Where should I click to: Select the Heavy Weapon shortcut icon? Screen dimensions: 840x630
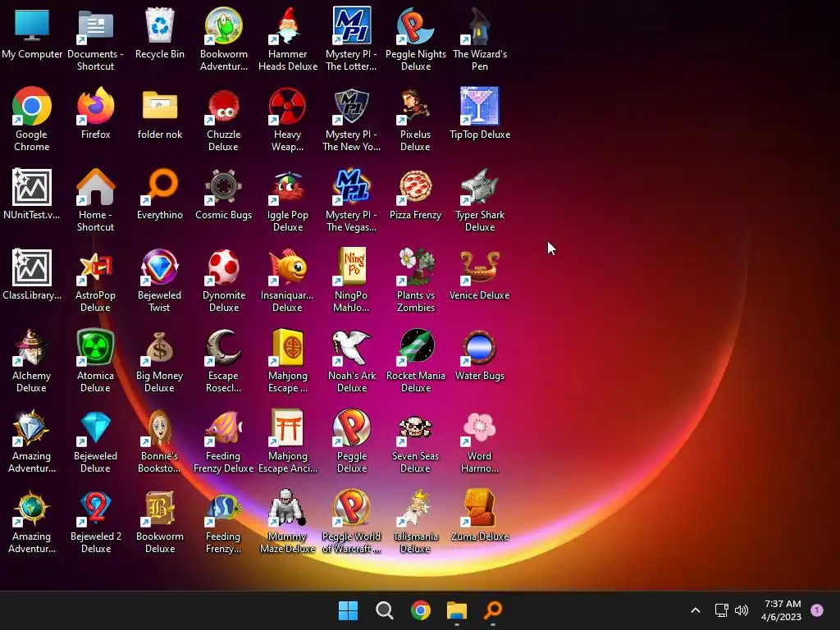tap(288, 106)
